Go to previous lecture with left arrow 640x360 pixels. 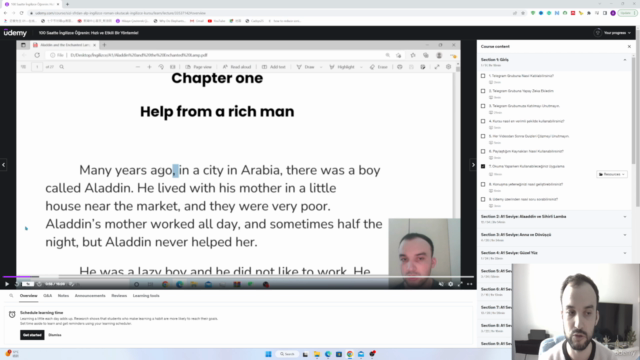pyautogui.click(x=3, y=165)
